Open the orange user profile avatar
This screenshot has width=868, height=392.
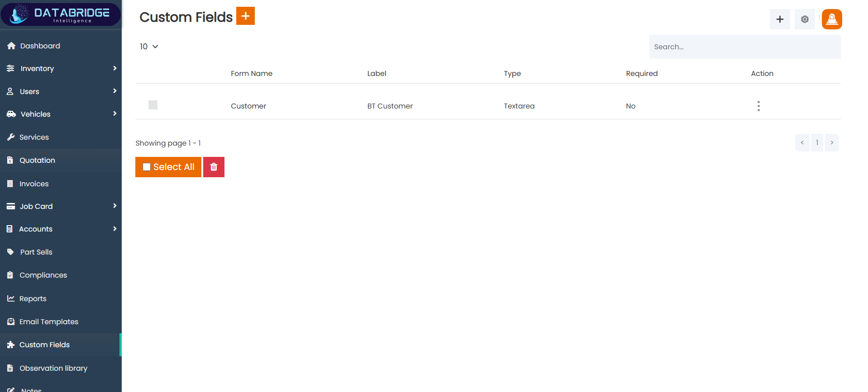832,19
